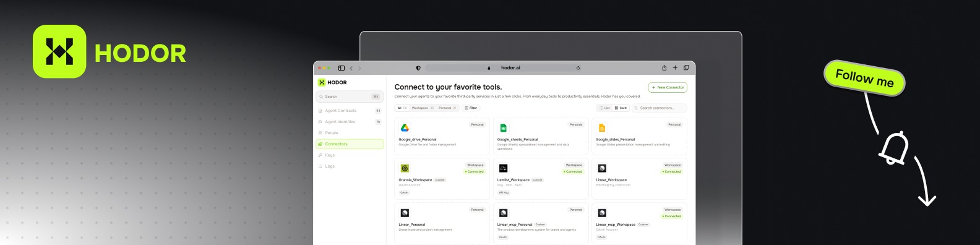The image size is (980, 245).
Task: Switch to Card view
Action: click(x=621, y=108)
